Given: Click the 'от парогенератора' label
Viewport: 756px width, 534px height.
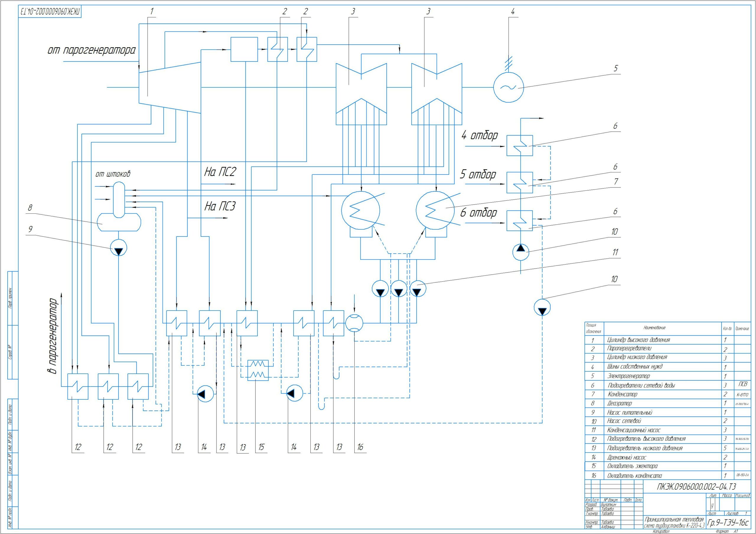Looking at the screenshot, I should 92,50.
